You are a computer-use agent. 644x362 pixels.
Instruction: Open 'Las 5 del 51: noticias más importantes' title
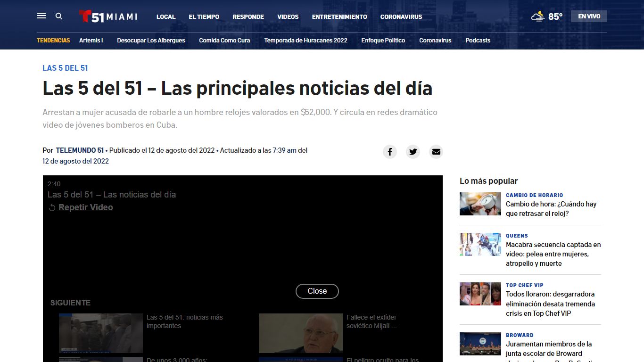185,321
